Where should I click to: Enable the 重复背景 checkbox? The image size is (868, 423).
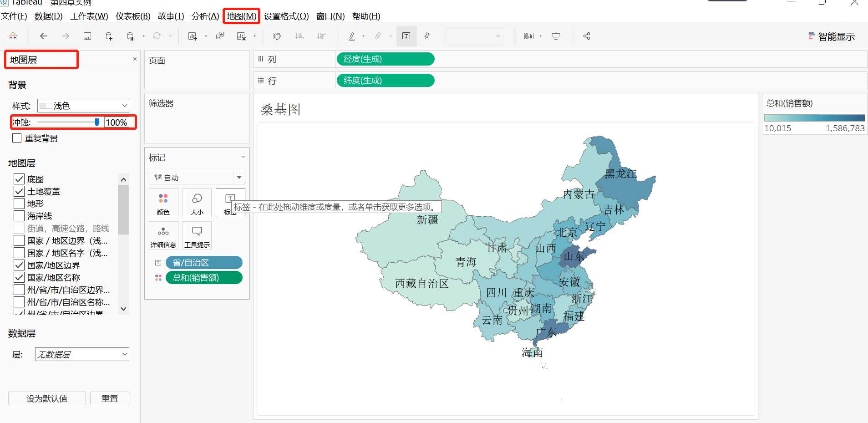[17, 138]
